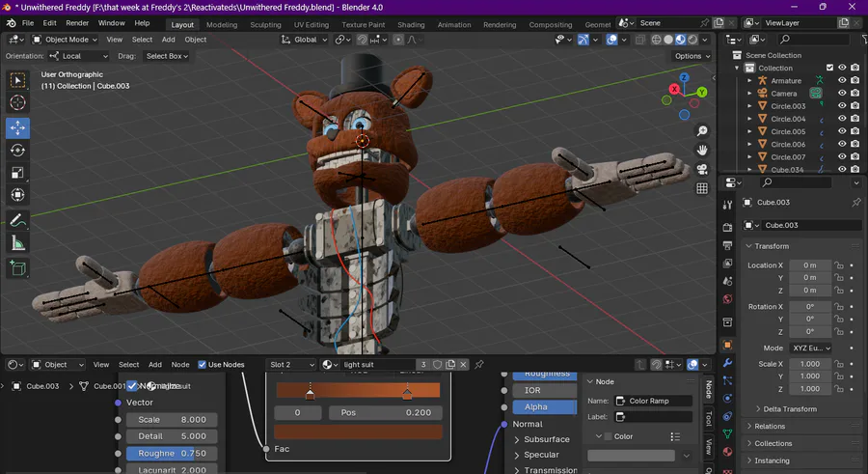Screen dimensions: 868x474
Task: Hide Circle.005 in viewport
Action: (x=842, y=131)
